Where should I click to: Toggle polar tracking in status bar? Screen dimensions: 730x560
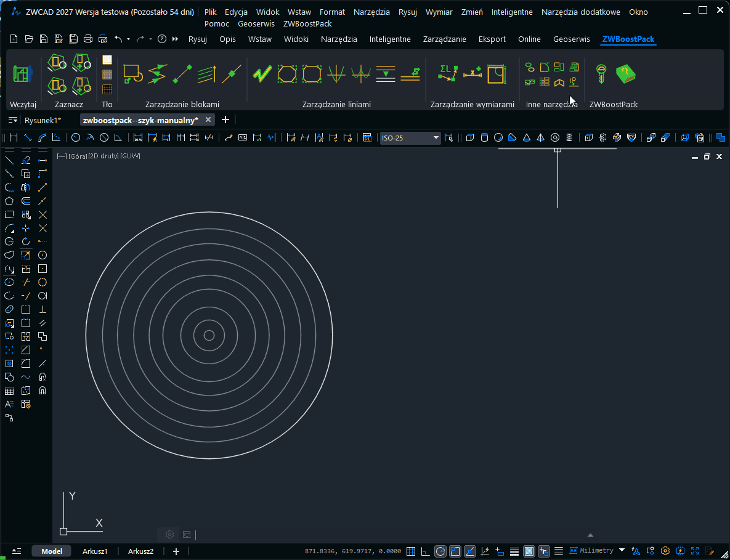pyautogui.click(x=440, y=551)
